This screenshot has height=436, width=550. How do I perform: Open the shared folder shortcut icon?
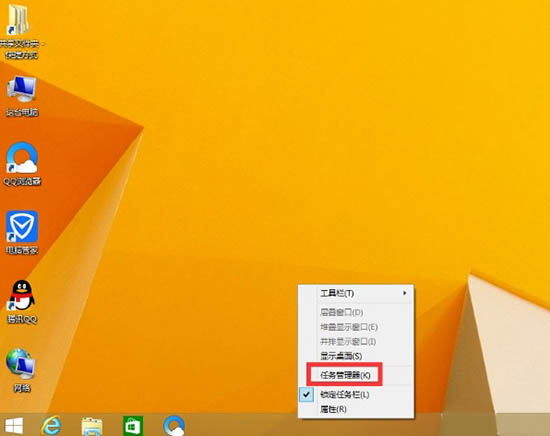pos(19,19)
